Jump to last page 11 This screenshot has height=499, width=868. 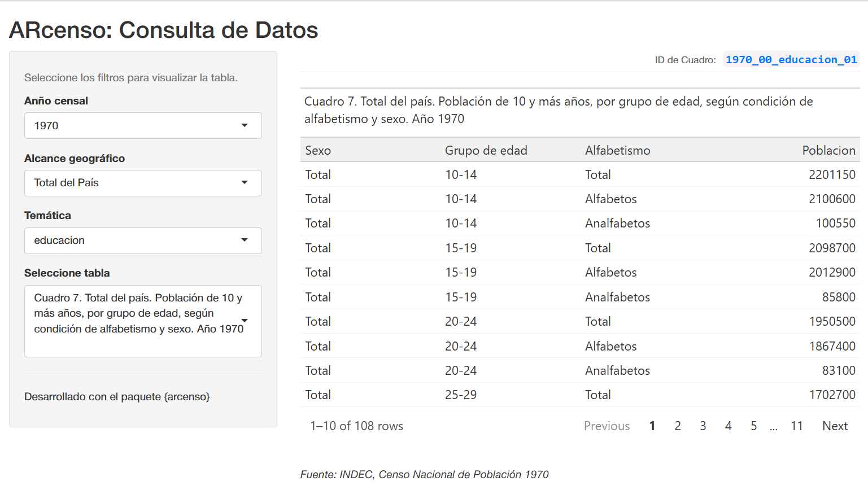tap(796, 426)
